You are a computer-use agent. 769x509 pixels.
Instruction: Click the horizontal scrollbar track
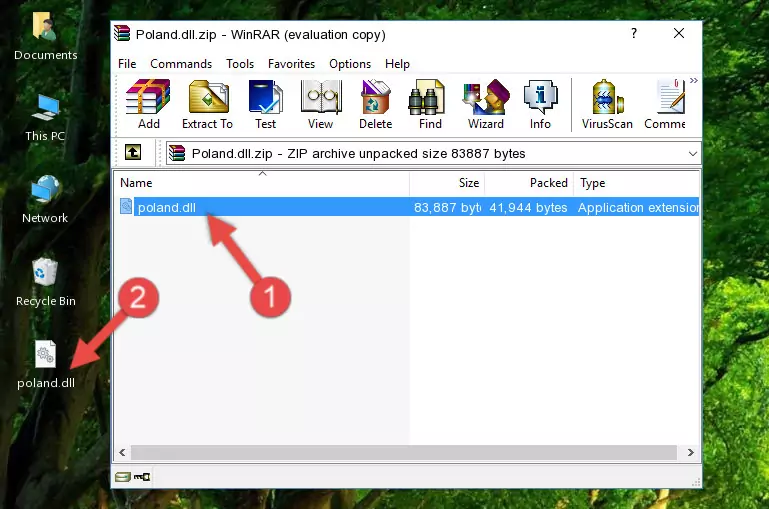click(404, 452)
